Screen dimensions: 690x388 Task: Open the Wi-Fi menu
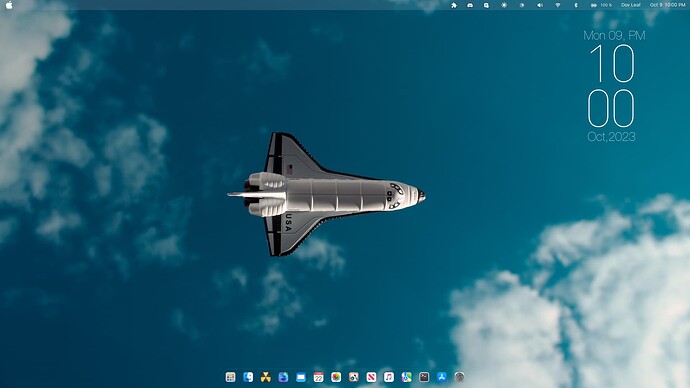(558, 5)
